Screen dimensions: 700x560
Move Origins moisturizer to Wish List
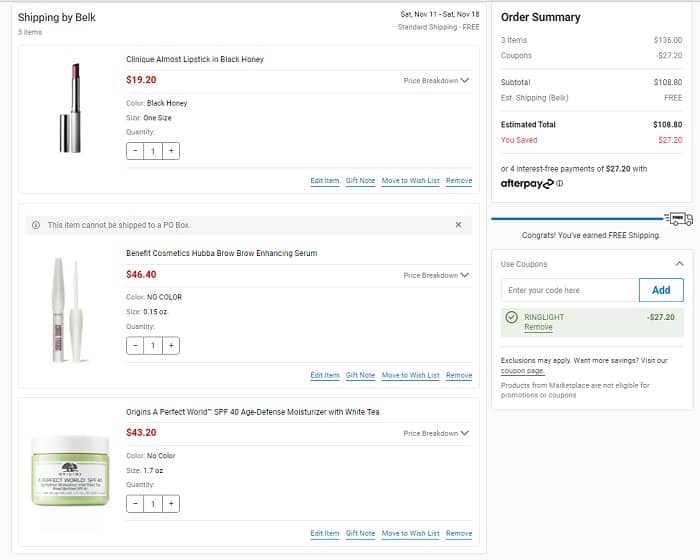(410, 533)
